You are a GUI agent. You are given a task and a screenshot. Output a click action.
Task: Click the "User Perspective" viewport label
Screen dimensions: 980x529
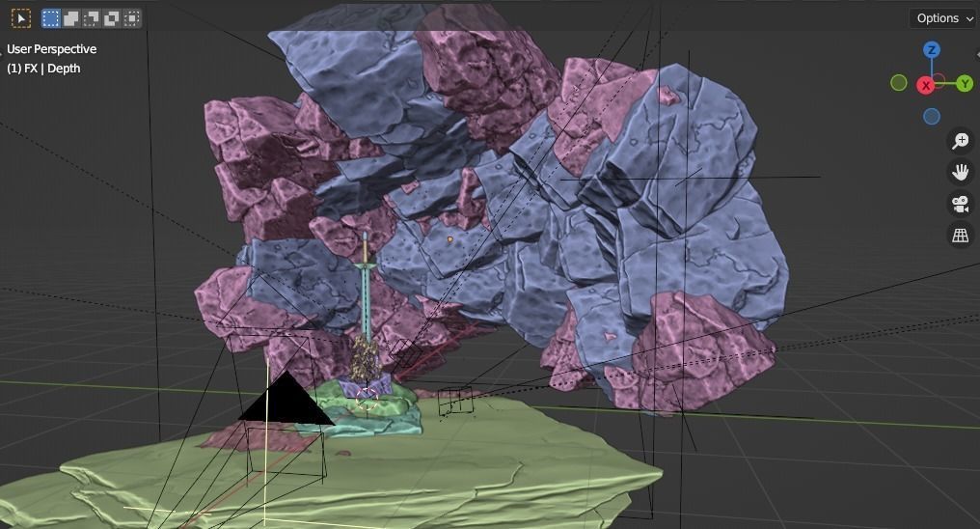point(51,49)
